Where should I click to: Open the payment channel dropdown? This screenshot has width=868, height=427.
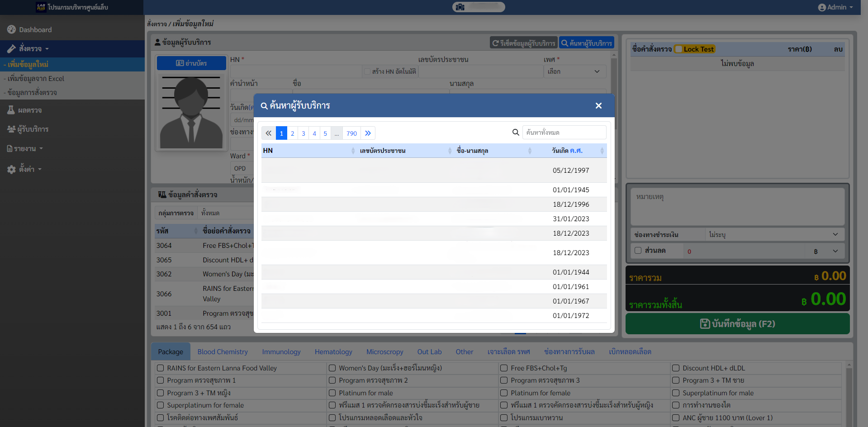[x=773, y=234]
